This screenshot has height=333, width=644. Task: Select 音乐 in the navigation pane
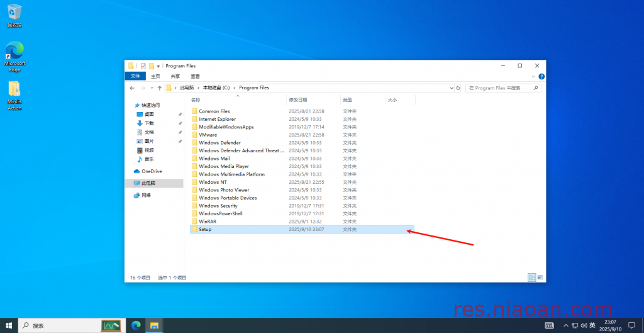pos(146,159)
